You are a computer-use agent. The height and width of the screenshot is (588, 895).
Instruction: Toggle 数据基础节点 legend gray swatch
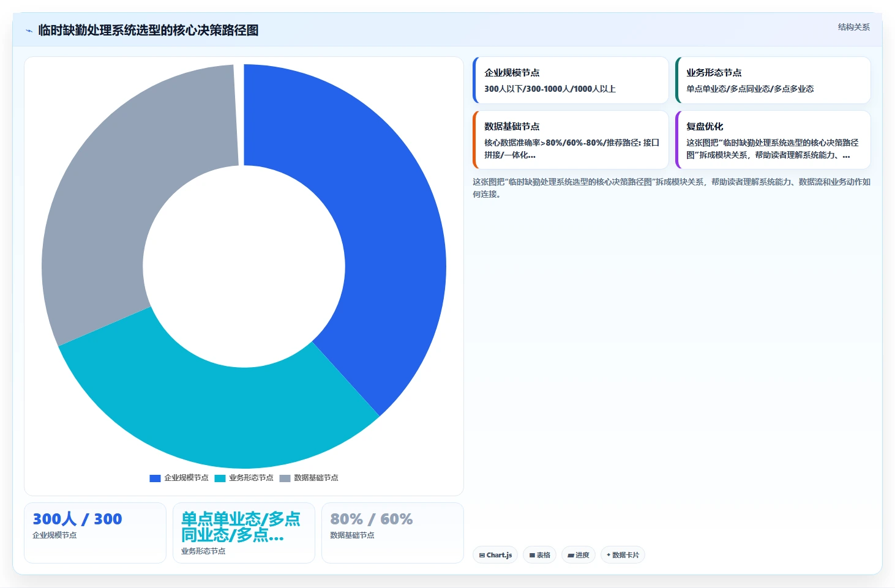(x=285, y=478)
